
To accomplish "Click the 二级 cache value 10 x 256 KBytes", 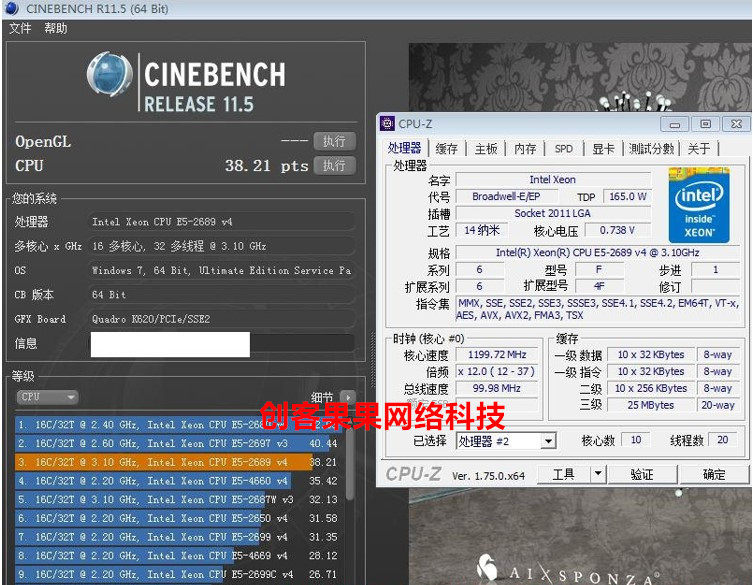I will pos(651,389).
